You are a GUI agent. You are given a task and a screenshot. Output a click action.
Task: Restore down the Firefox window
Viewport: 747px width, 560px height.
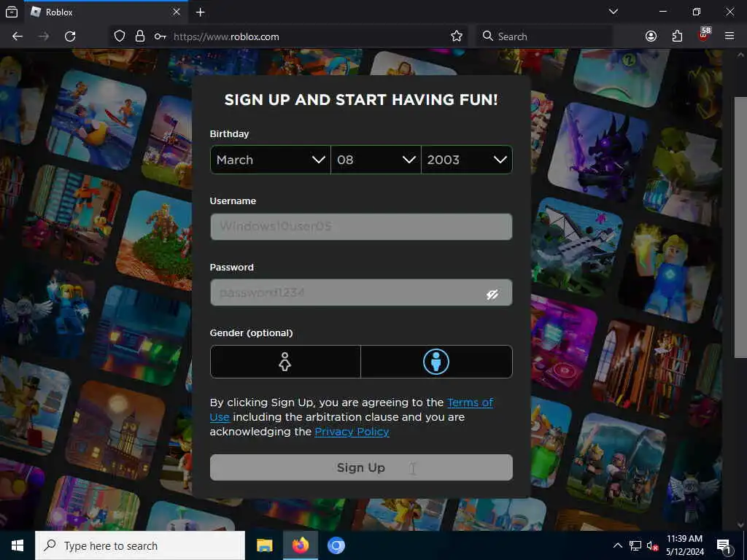click(696, 12)
